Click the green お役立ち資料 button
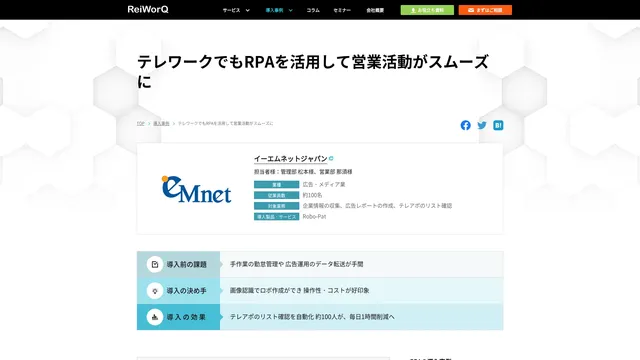This screenshot has width=640, height=360. click(x=427, y=10)
